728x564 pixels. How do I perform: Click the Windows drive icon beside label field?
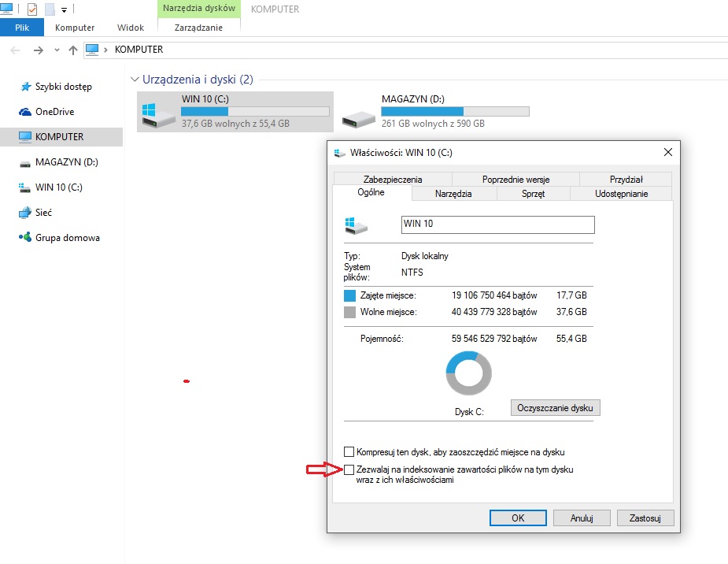tap(356, 225)
